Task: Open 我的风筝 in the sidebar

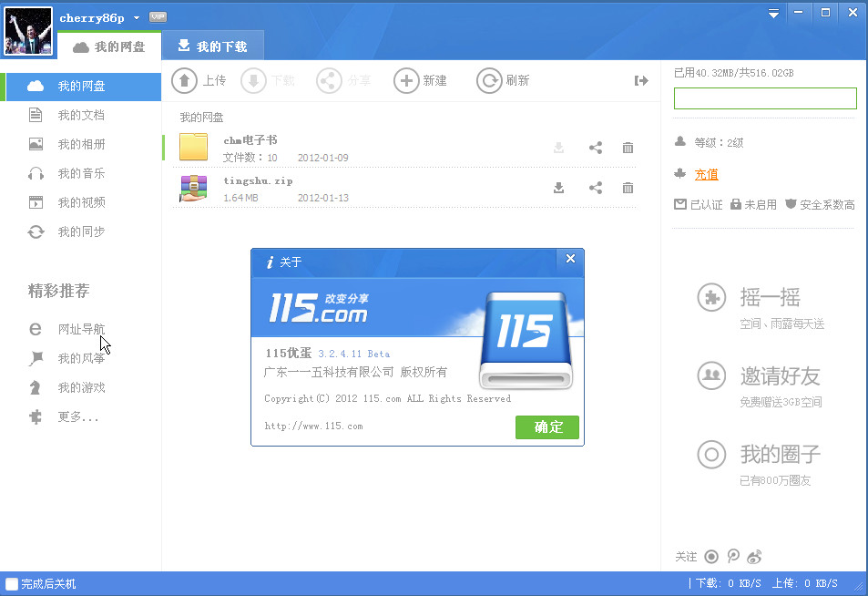Action: tap(81, 358)
